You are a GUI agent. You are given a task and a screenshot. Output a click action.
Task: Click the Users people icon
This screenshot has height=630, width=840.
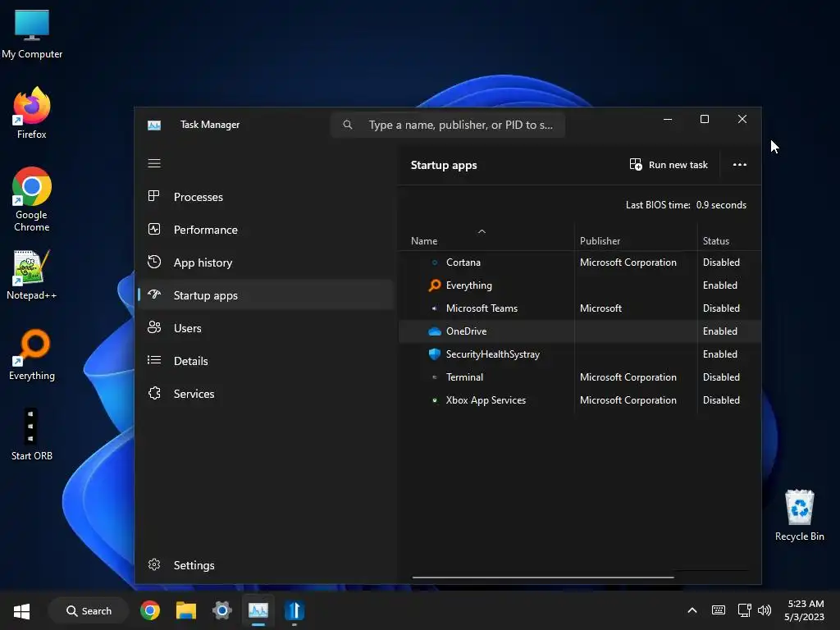[x=154, y=327]
